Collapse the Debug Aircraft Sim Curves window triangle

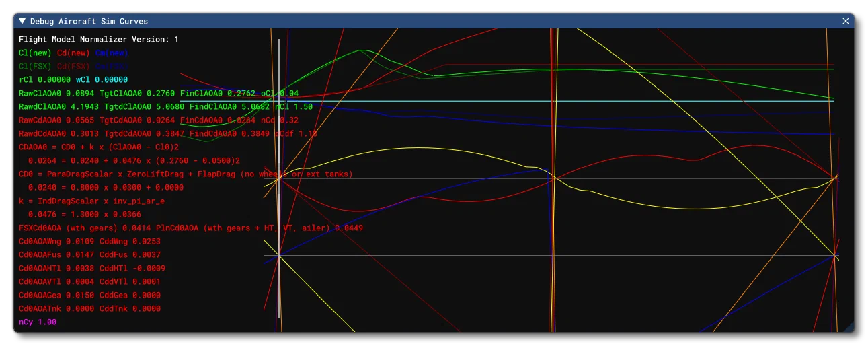pos(23,22)
